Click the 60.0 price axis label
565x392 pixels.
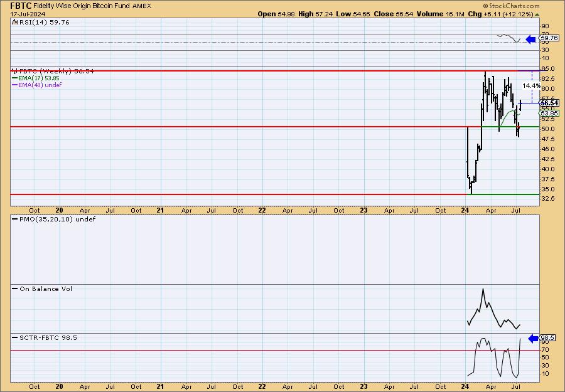[x=547, y=88]
